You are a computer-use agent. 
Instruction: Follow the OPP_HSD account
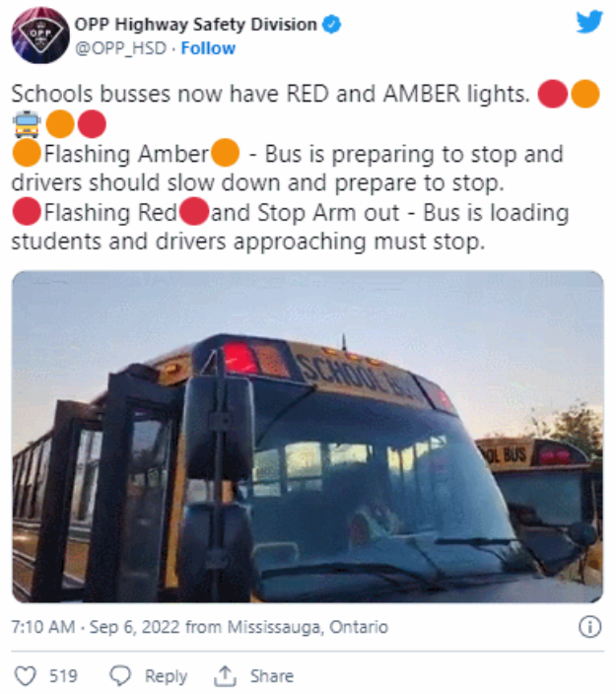coord(208,48)
